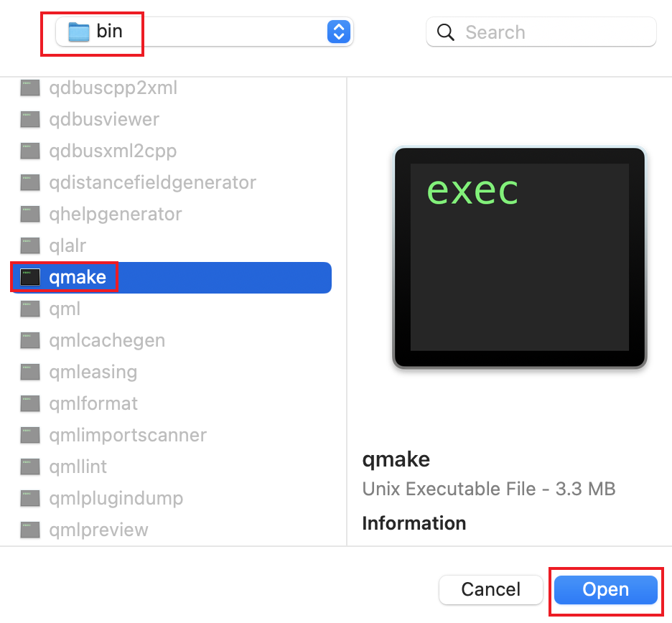Click the magnifying glass search icon

446,32
